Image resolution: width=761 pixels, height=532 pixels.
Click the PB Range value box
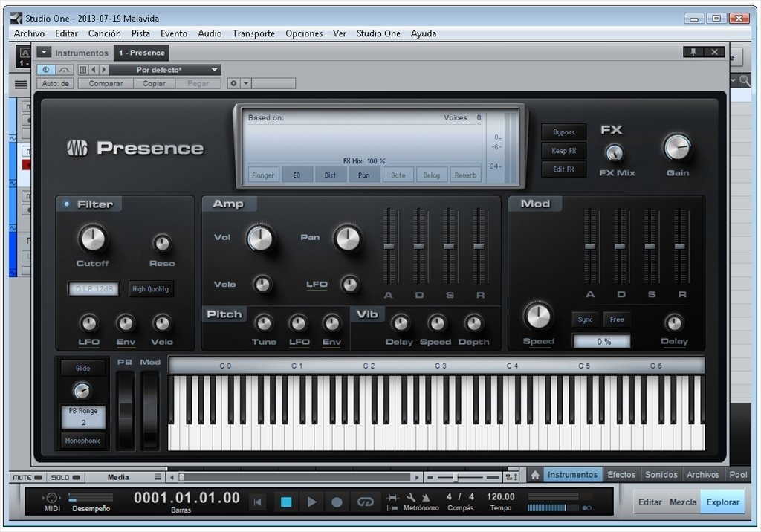(x=83, y=417)
